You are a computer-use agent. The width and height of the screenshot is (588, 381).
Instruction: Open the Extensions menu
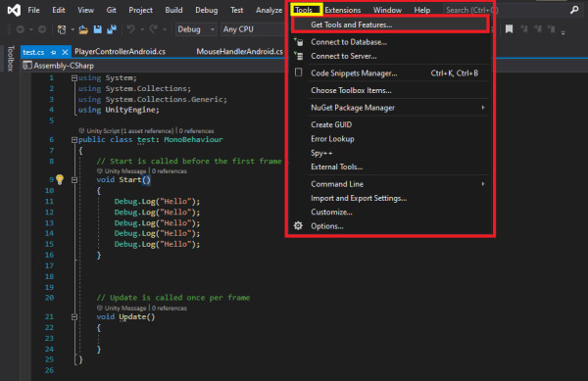[343, 10]
